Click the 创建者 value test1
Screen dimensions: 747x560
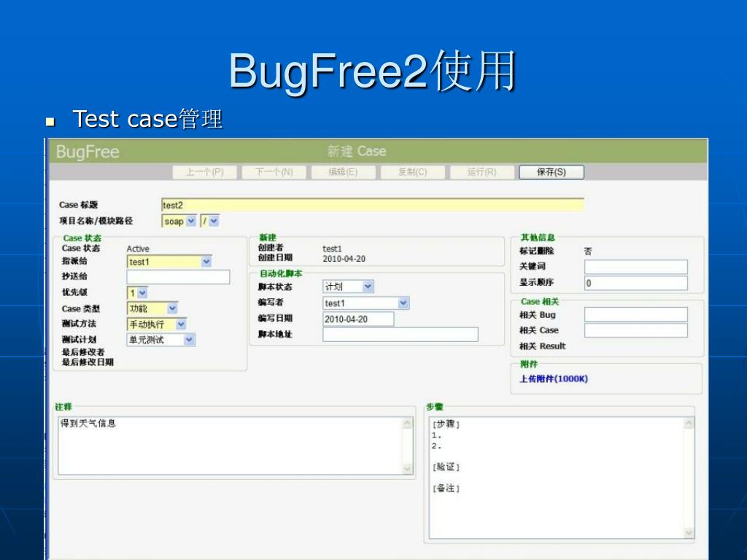[332, 249]
